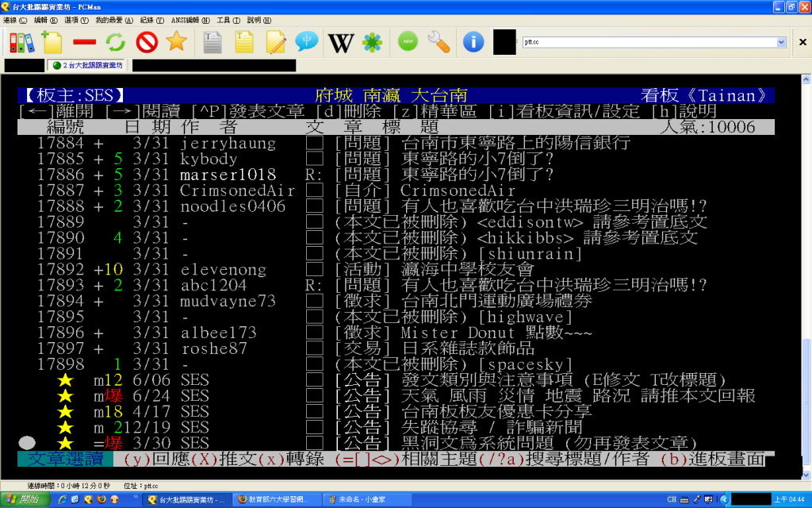
Task: Click the green NEW badge icon
Action: click(407, 41)
